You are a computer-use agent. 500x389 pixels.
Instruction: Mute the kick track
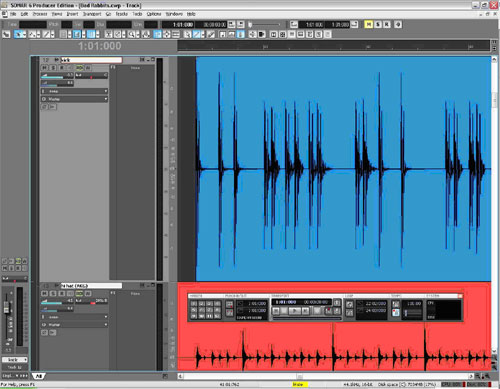tap(45, 68)
